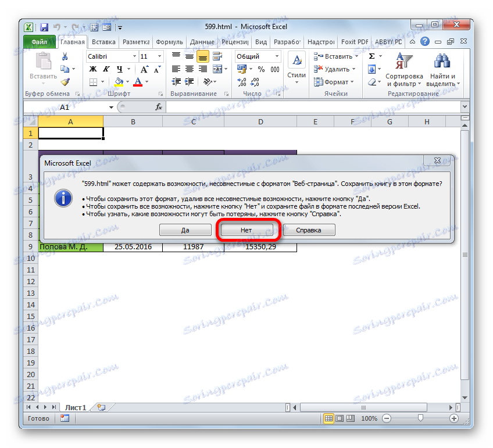Toggle bottom vertical alignment (highlighted)
The height and width of the screenshot is (448, 493).
coord(203,57)
